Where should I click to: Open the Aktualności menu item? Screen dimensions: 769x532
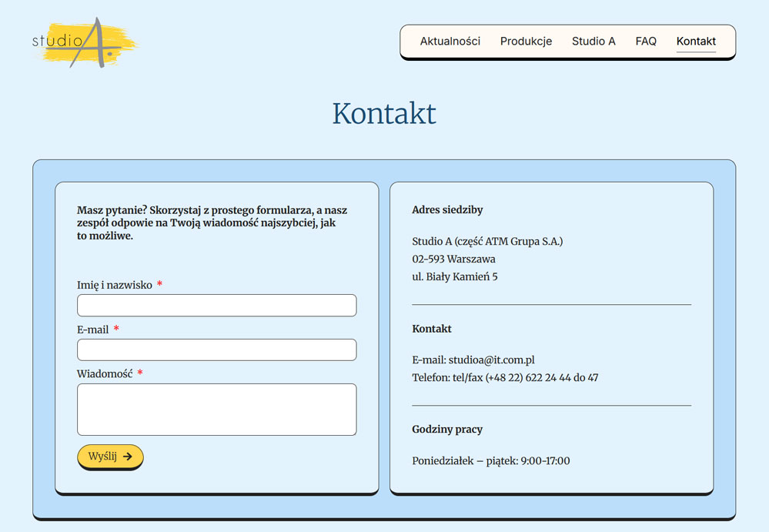[450, 42]
